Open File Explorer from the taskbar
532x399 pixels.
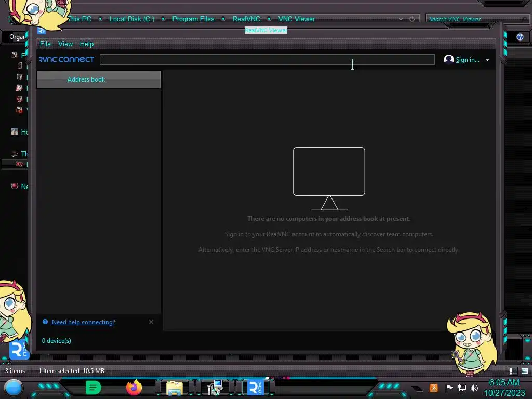[175, 388]
